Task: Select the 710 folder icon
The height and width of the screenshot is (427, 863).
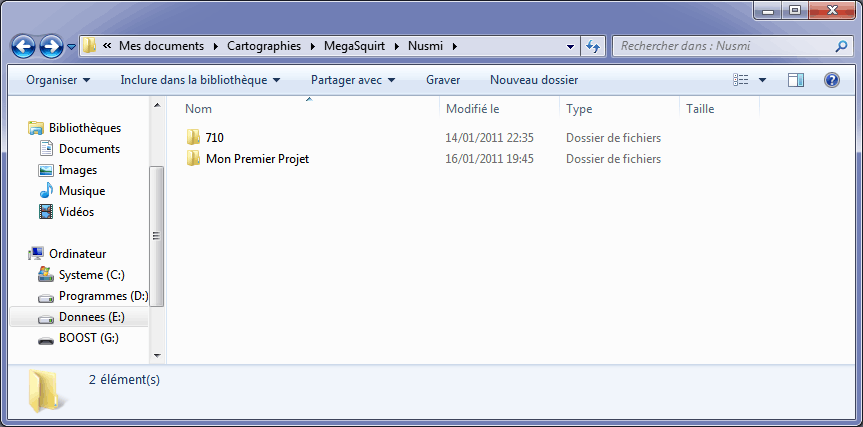Action: [194, 138]
